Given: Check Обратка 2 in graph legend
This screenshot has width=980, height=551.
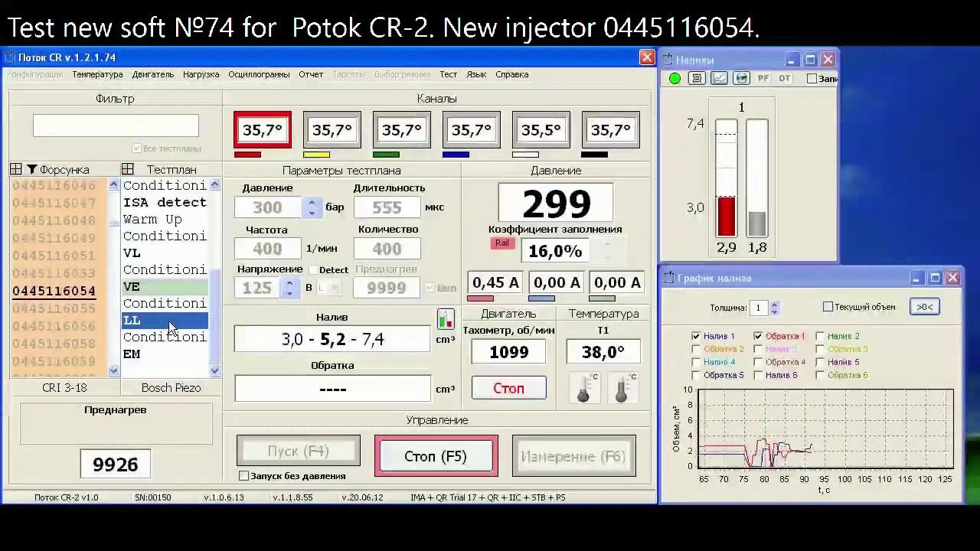Looking at the screenshot, I should coord(696,349).
